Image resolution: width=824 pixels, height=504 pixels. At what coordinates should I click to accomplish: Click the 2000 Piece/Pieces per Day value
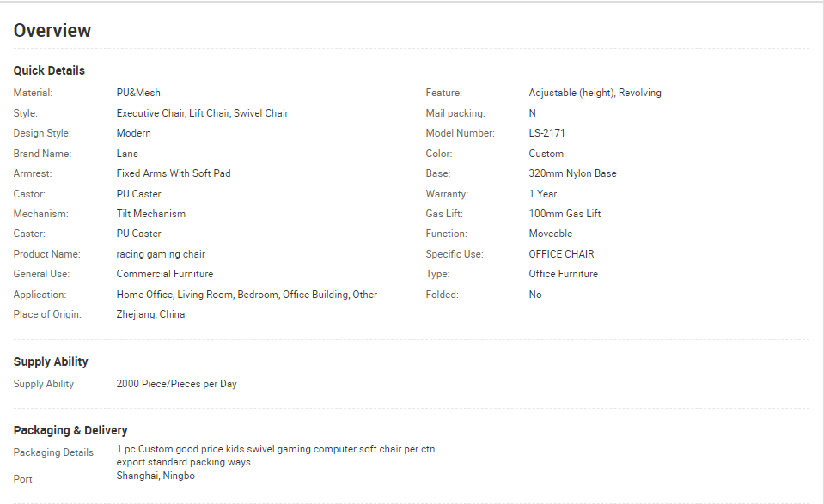[177, 384]
